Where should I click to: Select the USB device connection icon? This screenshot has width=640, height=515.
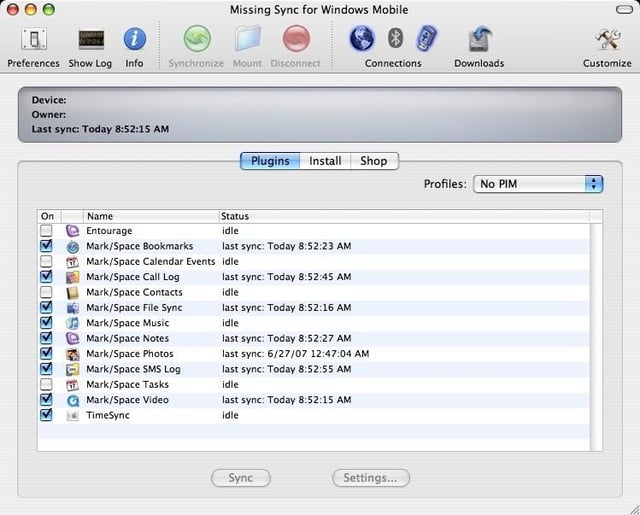coord(426,39)
